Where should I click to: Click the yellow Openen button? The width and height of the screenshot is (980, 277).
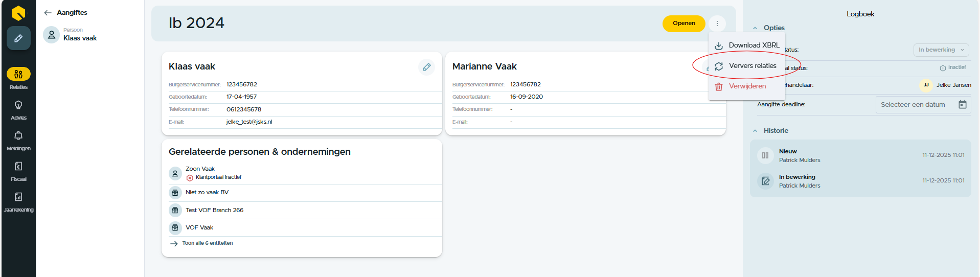683,24
